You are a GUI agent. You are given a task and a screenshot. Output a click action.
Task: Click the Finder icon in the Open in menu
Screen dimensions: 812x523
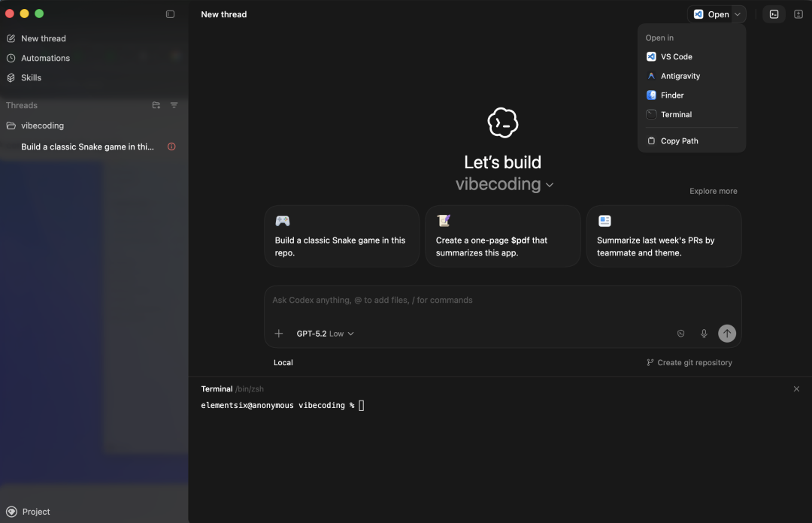pyautogui.click(x=651, y=95)
